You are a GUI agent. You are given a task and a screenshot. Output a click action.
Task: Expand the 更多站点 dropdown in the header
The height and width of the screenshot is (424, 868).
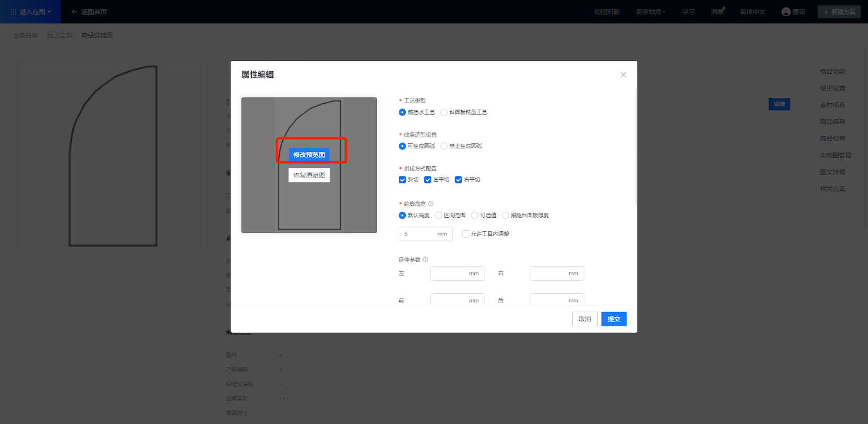click(x=650, y=12)
